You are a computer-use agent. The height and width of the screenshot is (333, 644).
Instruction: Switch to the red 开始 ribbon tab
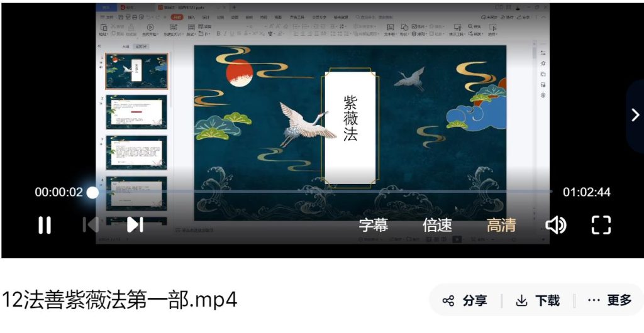177,17
